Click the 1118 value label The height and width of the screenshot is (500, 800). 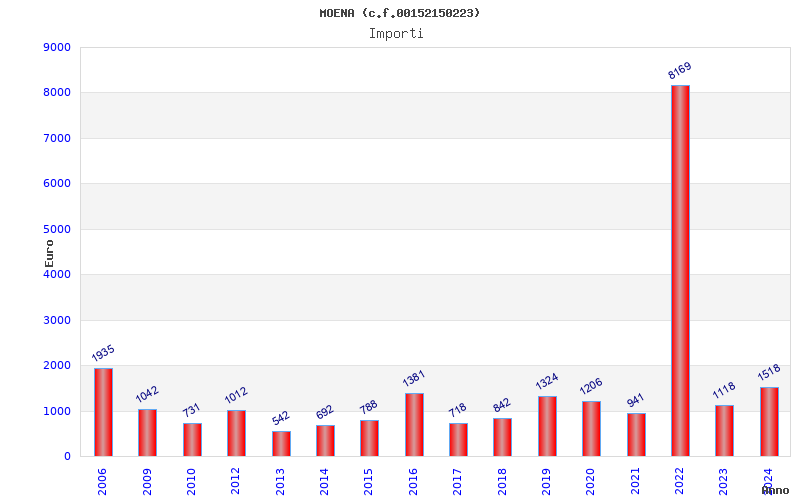724,390
